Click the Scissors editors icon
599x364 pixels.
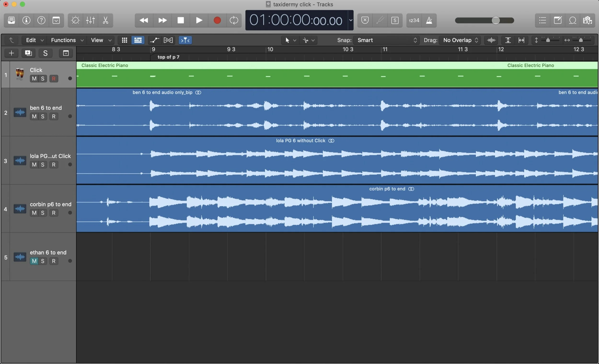105,20
